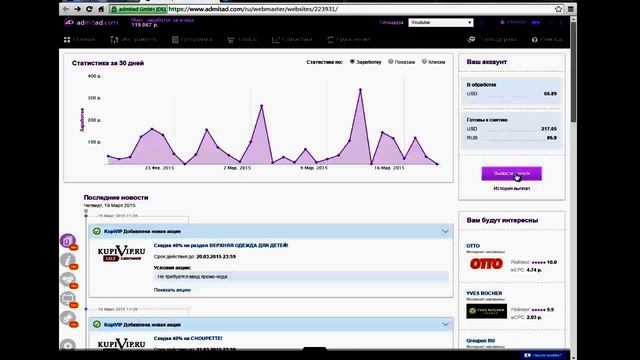Open the statistics menu with chart icon
The image size is (640, 360).
coord(292,40)
